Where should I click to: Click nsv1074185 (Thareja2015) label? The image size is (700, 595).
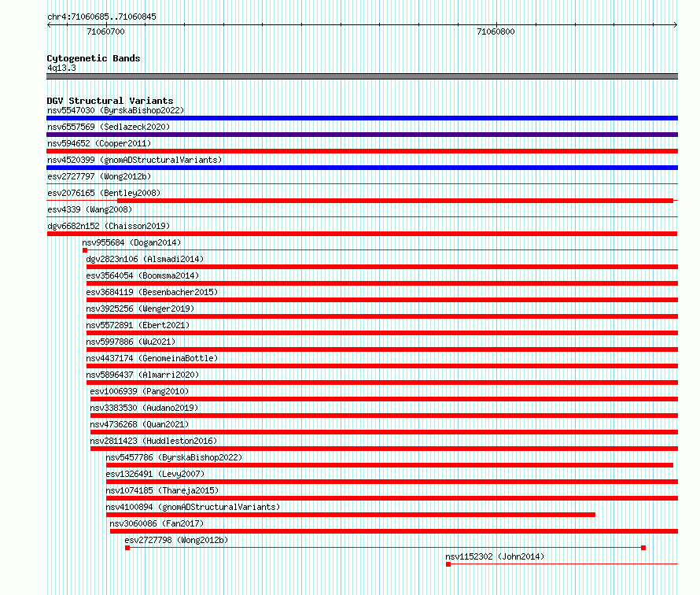162,490
